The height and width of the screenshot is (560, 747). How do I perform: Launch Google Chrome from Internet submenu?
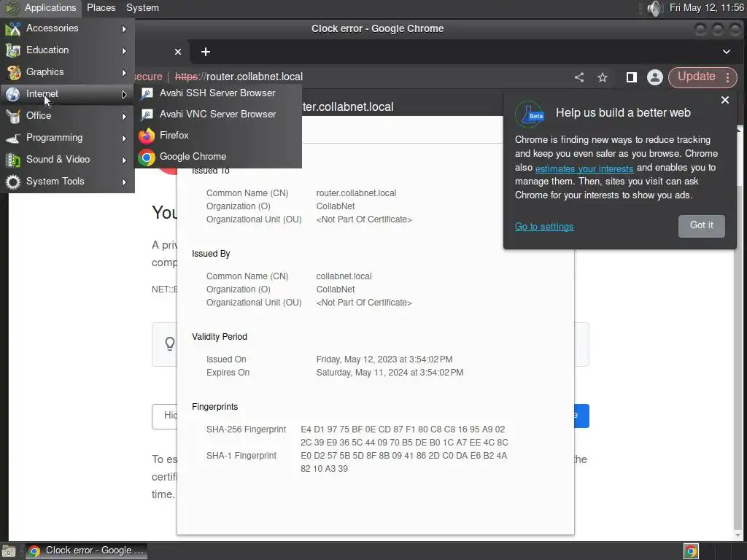pos(218,157)
